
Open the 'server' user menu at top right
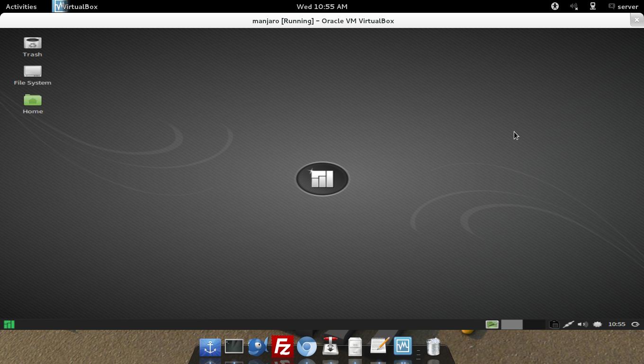coord(624,6)
